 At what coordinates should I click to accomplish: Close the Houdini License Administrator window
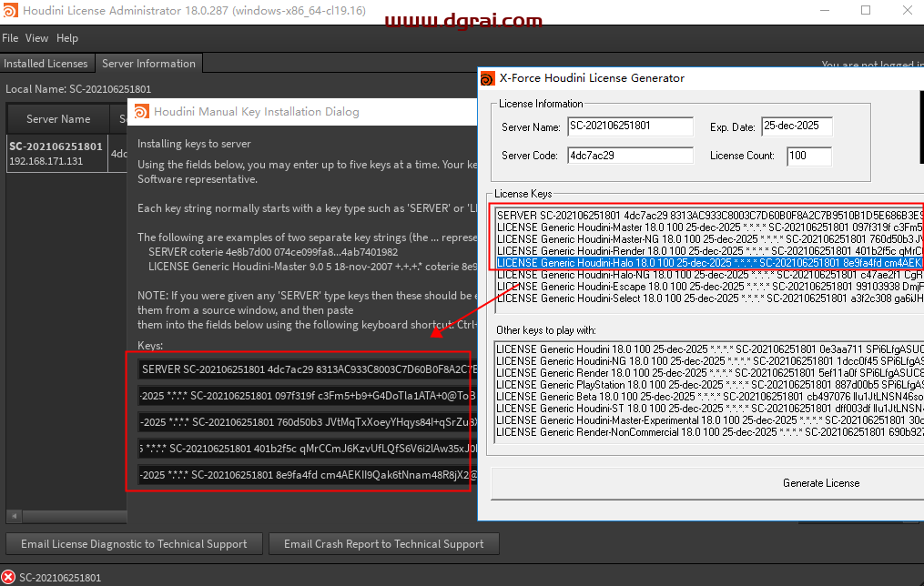pos(908,11)
